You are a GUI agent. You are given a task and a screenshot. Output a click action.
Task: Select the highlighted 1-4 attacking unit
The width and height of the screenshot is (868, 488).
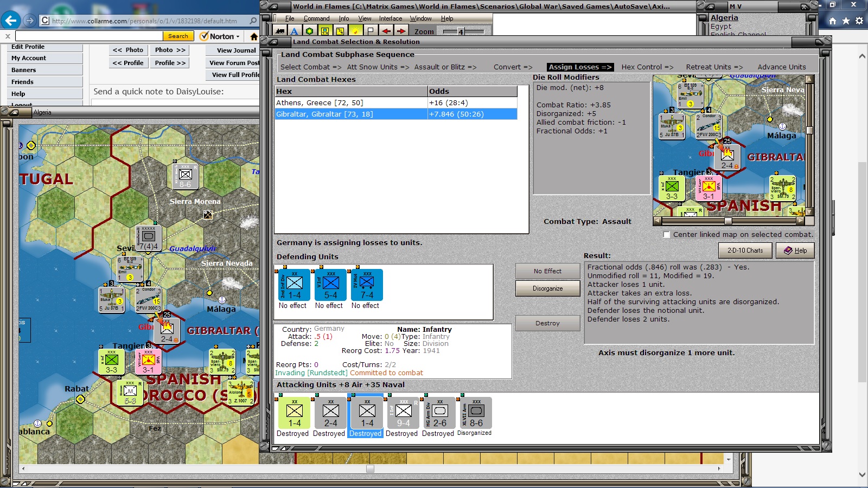(367, 413)
